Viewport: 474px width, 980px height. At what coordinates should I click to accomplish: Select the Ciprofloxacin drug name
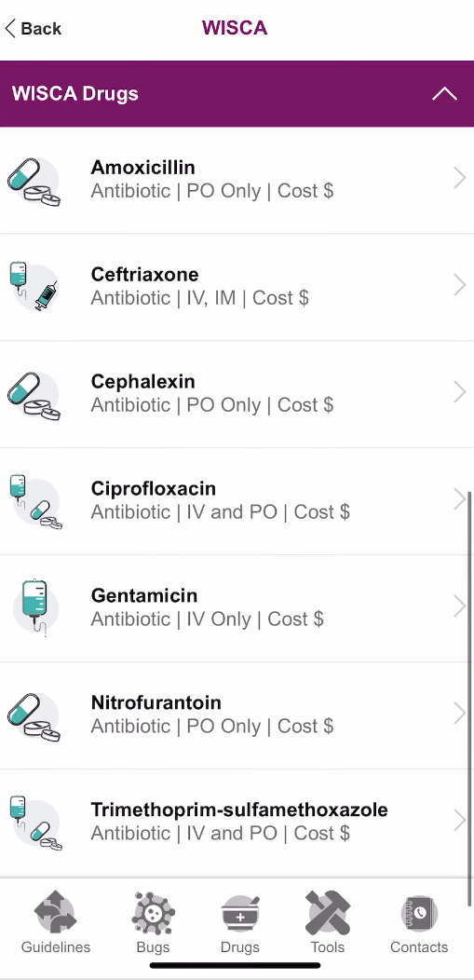tap(154, 488)
